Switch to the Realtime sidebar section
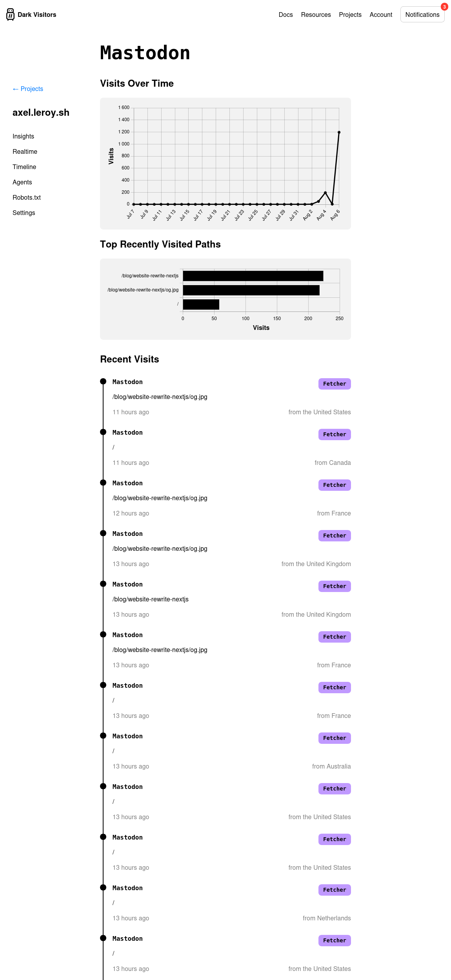Viewport: 451px width, 980px height. click(x=25, y=152)
